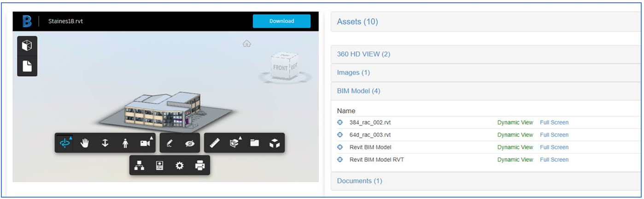Image resolution: width=644 pixels, height=199 pixels.
Task: Click the BIM 360 B logo
Action: (27, 21)
